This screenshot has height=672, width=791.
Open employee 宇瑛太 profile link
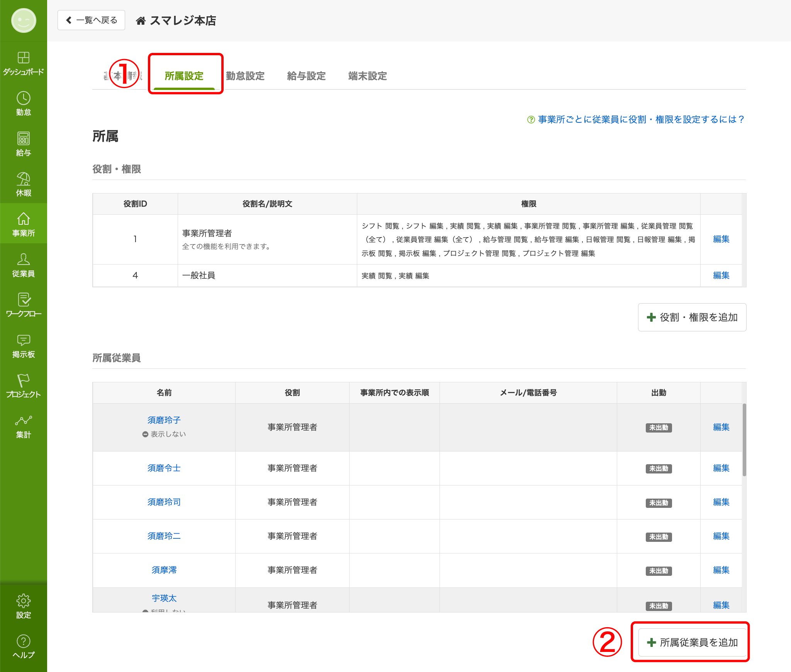tap(164, 598)
